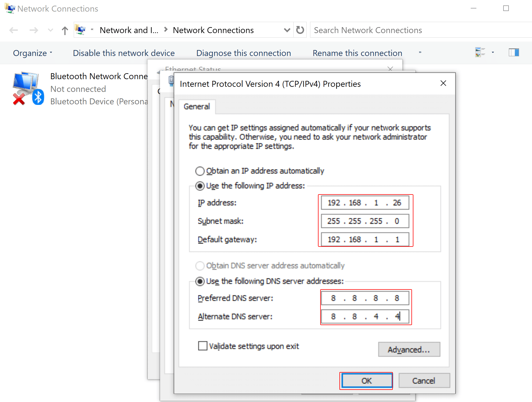Select the General tab
Screen dimensions: 532x402
pyautogui.click(x=197, y=107)
